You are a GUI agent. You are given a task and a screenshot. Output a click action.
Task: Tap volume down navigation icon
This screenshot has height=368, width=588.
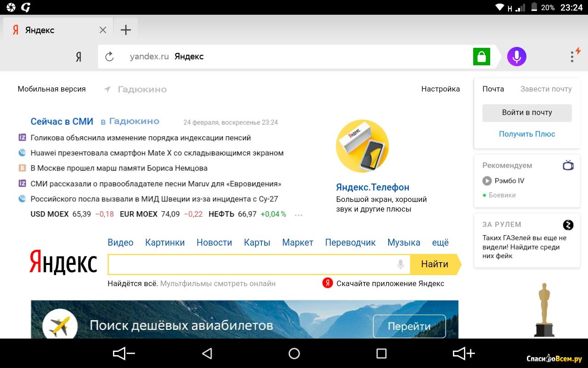click(x=124, y=353)
